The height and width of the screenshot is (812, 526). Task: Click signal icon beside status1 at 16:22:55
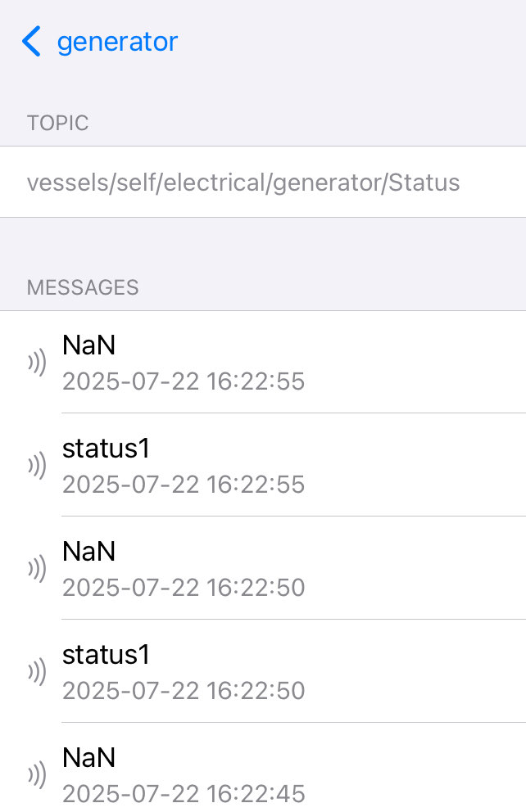pyautogui.click(x=37, y=465)
